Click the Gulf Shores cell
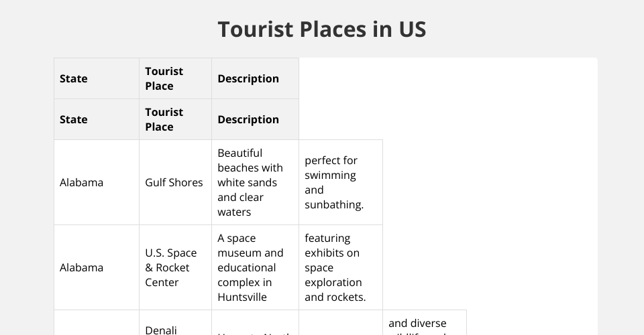Image resolution: width=644 pixels, height=335 pixels. coord(174,182)
